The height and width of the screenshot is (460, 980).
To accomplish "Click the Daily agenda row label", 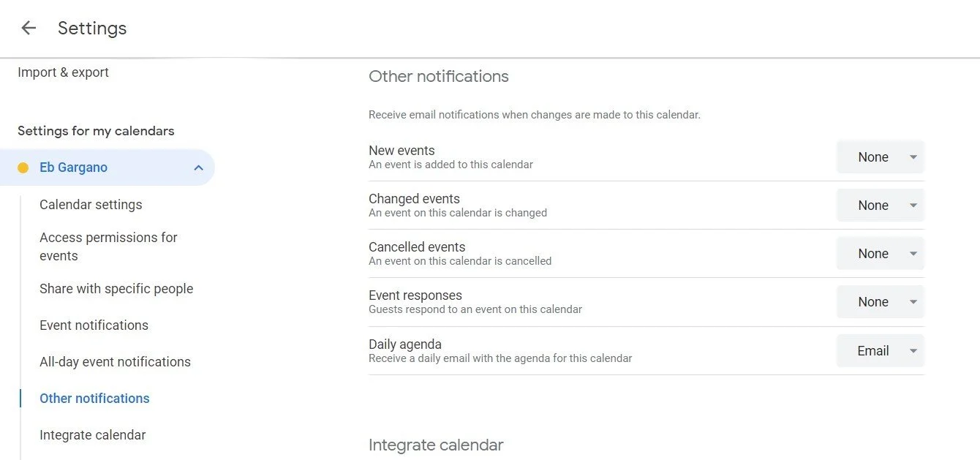I will [x=405, y=344].
